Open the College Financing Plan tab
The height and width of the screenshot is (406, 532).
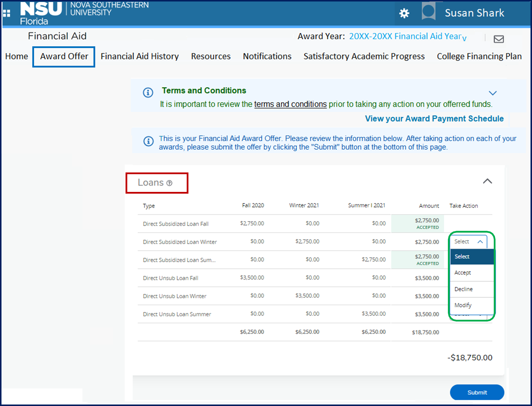[x=479, y=56]
